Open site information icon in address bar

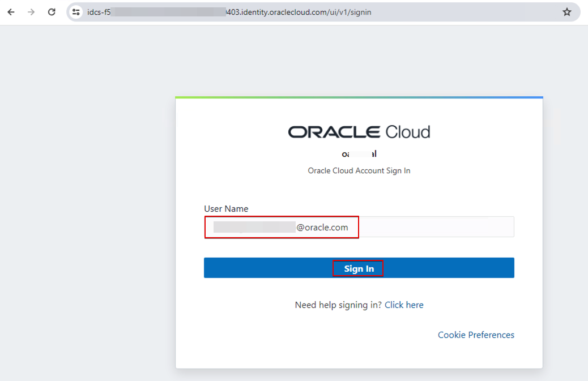pos(76,12)
